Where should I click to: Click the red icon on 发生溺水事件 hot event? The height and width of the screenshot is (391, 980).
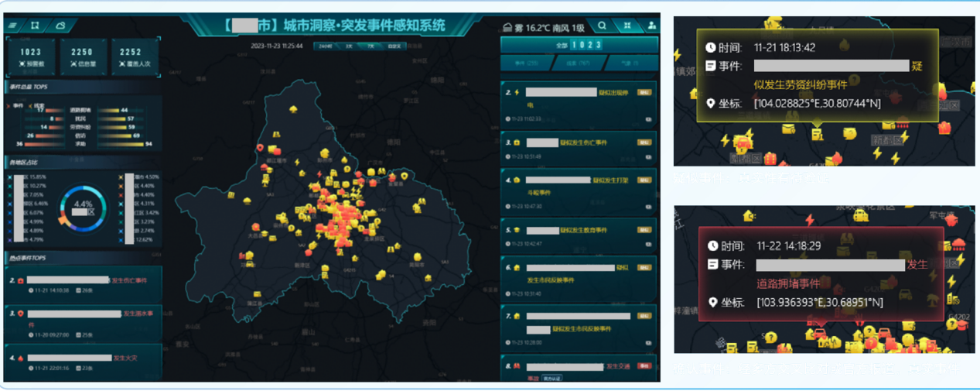click(x=21, y=314)
